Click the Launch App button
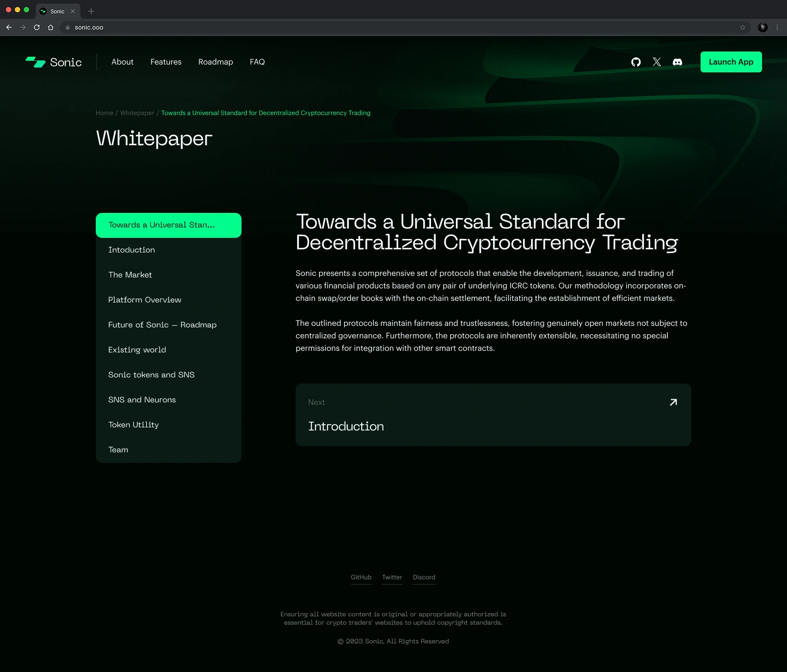 click(731, 62)
